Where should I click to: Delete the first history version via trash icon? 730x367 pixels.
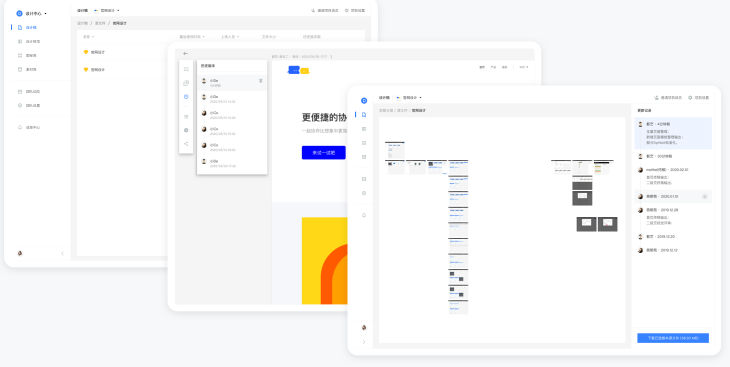[x=260, y=81]
